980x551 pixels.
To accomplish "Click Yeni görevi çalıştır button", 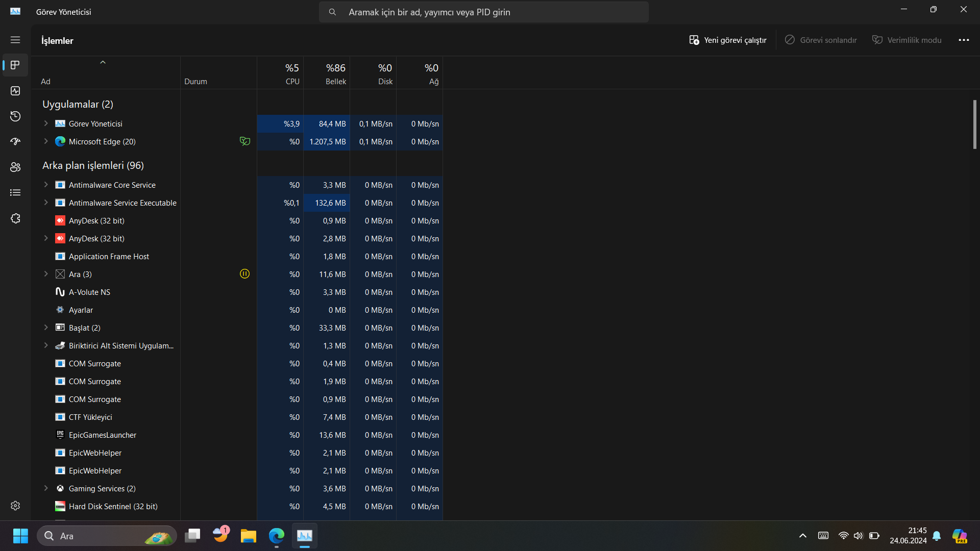I will point(728,40).
